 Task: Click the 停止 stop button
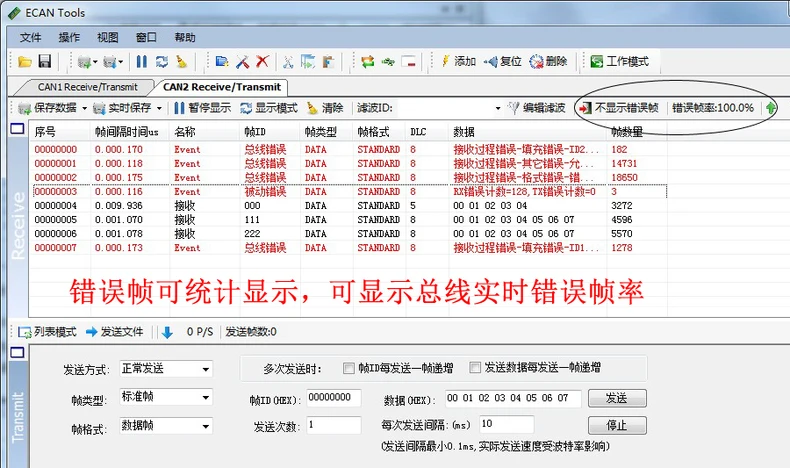[x=617, y=425]
